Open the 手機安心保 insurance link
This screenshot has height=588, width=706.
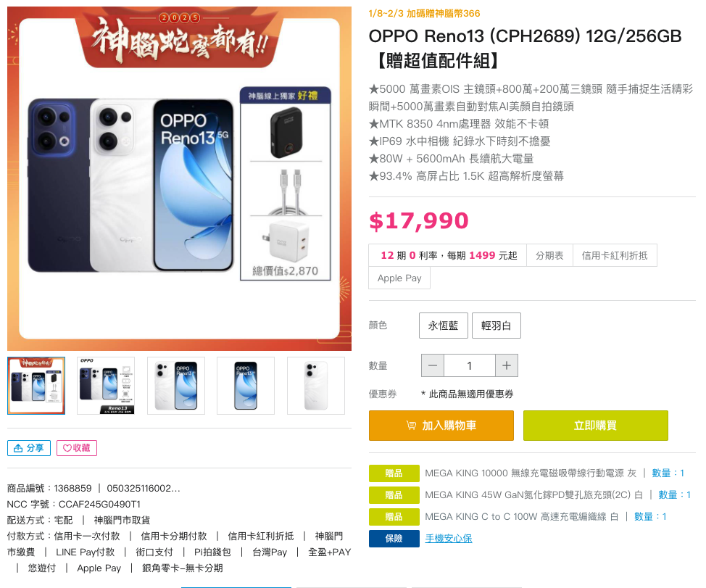(449, 539)
